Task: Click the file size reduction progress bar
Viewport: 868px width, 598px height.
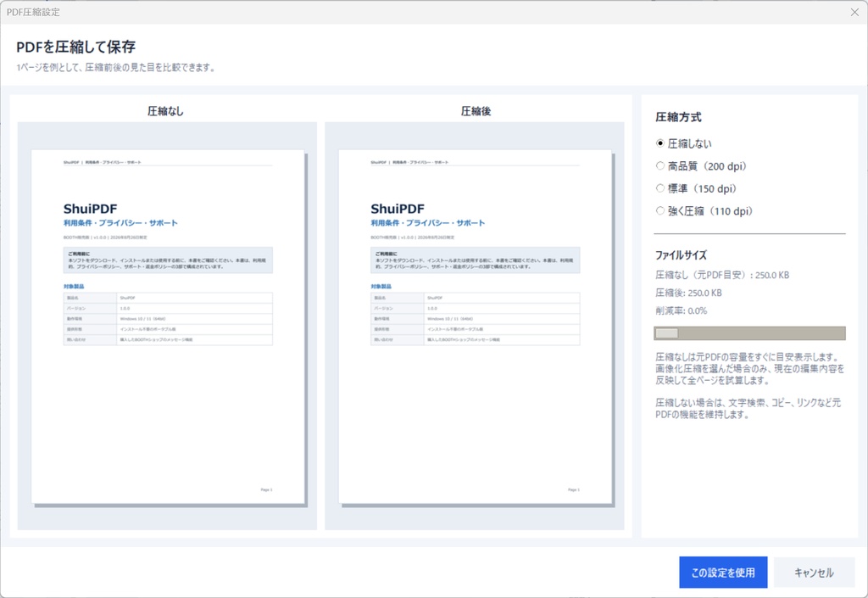Action: coord(749,333)
